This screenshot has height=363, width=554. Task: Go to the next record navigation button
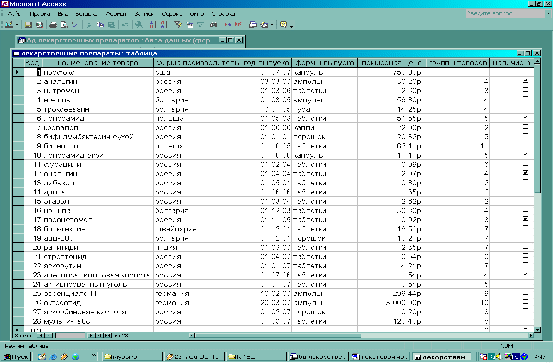click(92, 335)
